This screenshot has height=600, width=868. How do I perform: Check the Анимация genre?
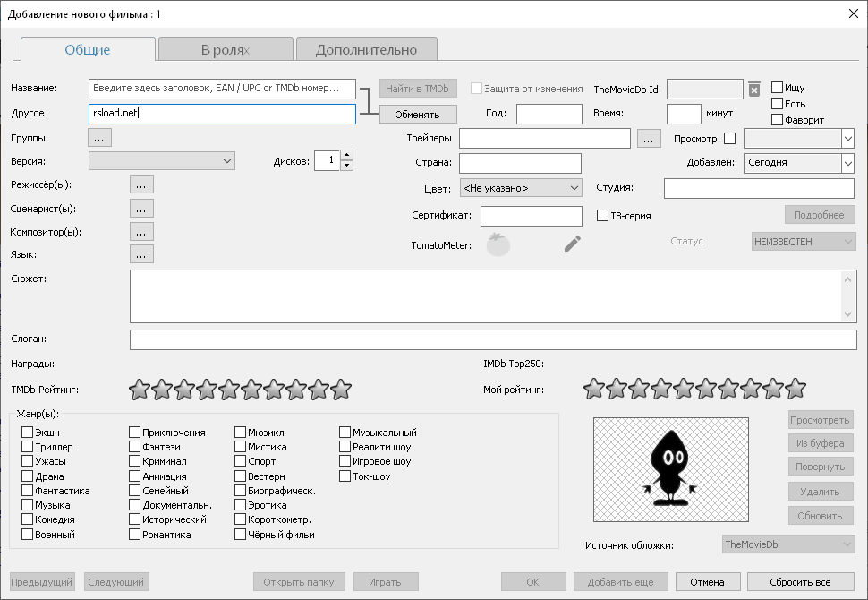pyautogui.click(x=134, y=476)
